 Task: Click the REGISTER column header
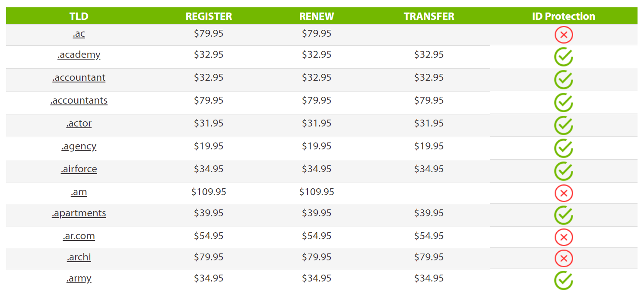point(209,16)
